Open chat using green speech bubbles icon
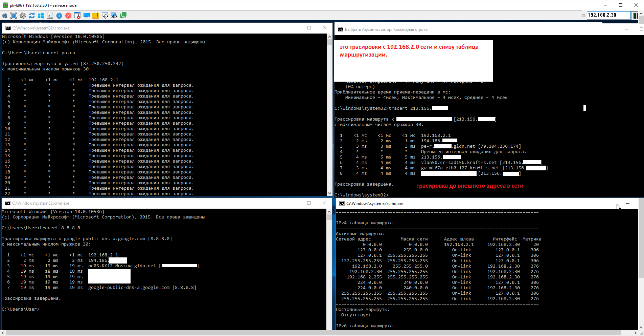The width and height of the screenshot is (644, 336). [x=123, y=16]
